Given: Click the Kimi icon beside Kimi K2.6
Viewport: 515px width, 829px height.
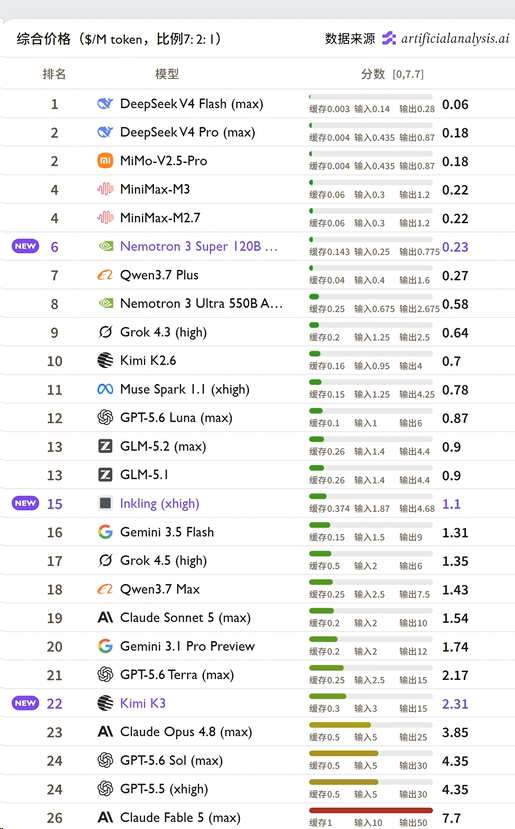Looking at the screenshot, I should point(105,361).
